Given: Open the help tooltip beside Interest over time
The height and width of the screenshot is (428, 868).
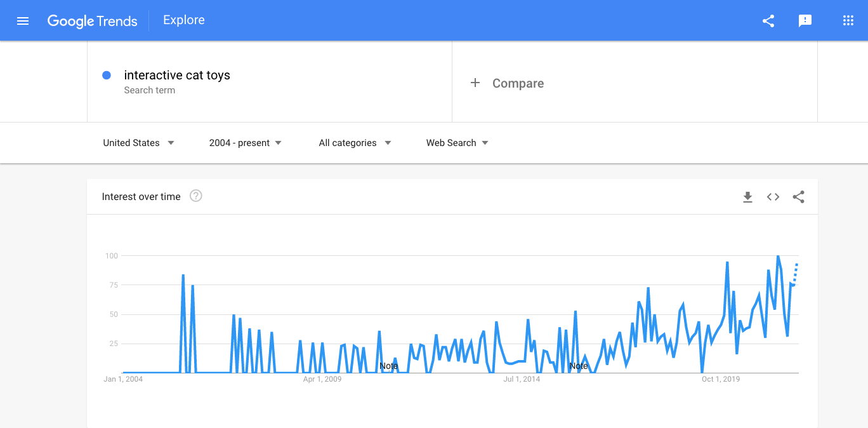Looking at the screenshot, I should (195, 196).
